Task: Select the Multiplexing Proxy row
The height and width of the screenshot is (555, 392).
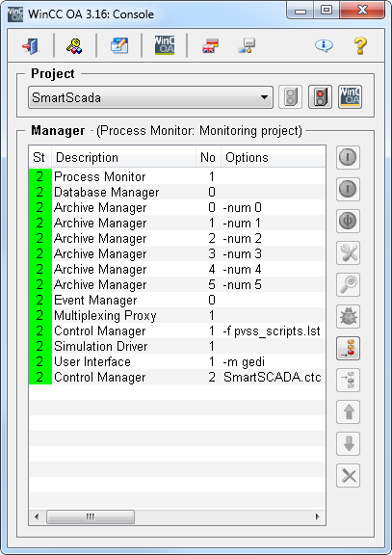Action: tap(177, 315)
